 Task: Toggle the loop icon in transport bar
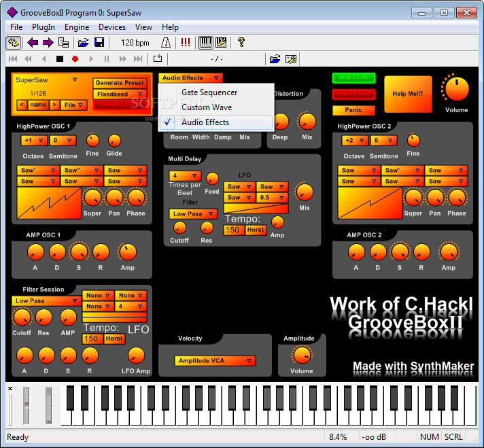[158, 58]
